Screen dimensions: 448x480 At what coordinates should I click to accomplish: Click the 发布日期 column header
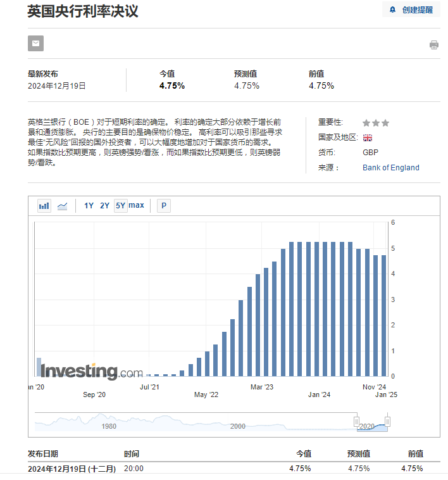coord(43,453)
